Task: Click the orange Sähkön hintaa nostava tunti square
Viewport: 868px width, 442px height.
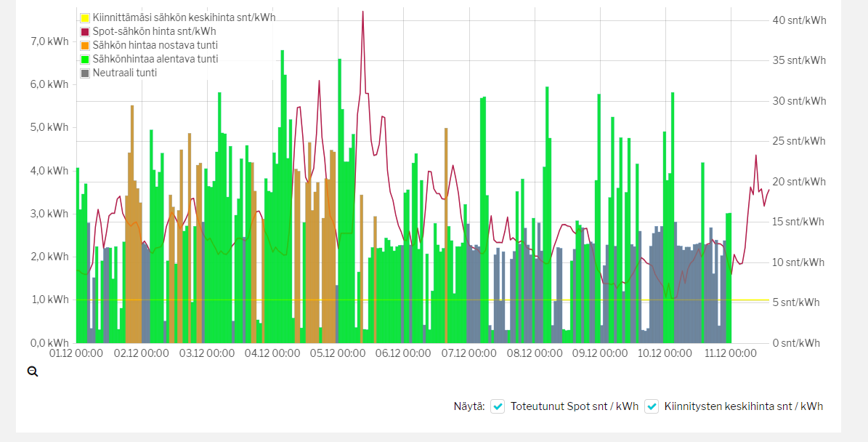Action: tap(85, 45)
